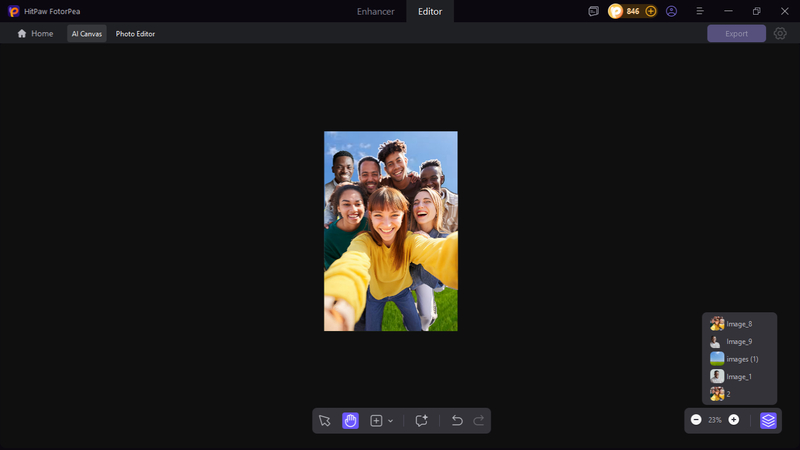The height and width of the screenshot is (450, 800).
Task: Open the AI chat sparkle tool
Action: point(421,420)
